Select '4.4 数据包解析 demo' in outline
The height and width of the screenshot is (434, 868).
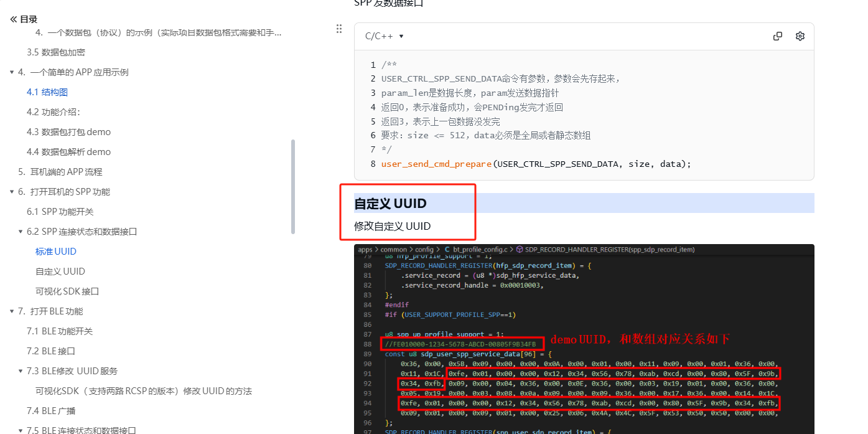click(68, 152)
